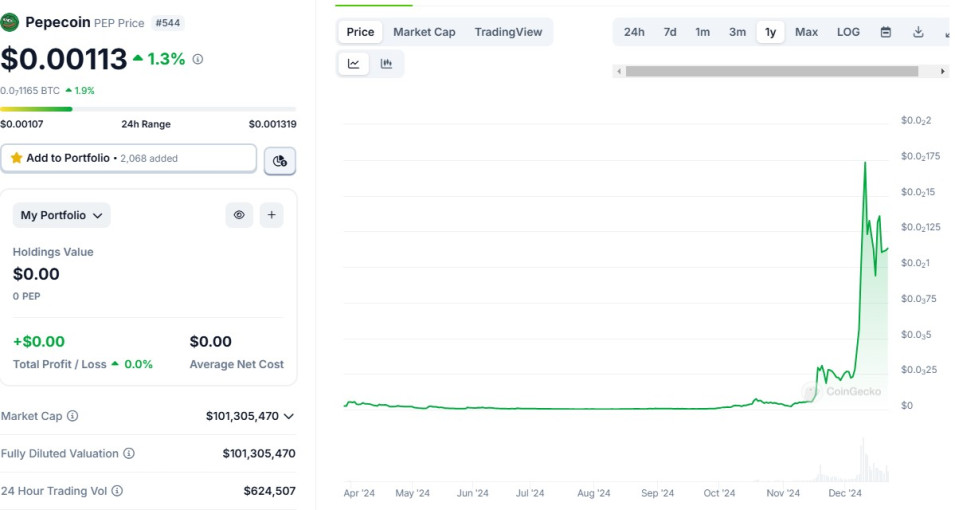Click the left arrow of range scrollbar
The width and height of the screenshot is (955, 510).
pyautogui.click(x=619, y=71)
